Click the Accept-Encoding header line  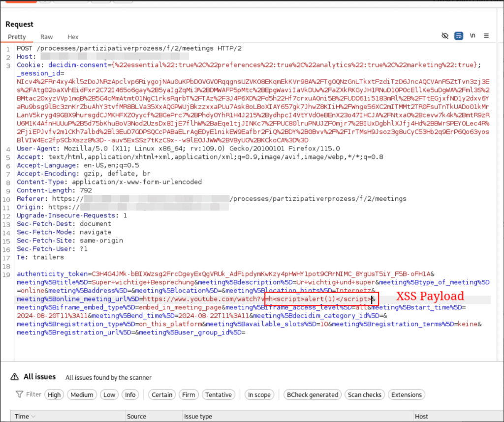[x=84, y=174]
